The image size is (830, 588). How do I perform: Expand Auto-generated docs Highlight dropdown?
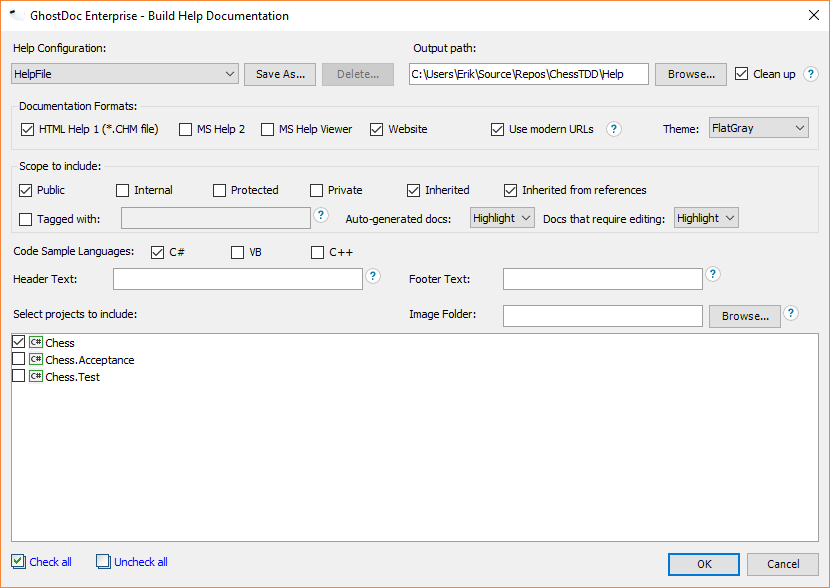click(503, 218)
